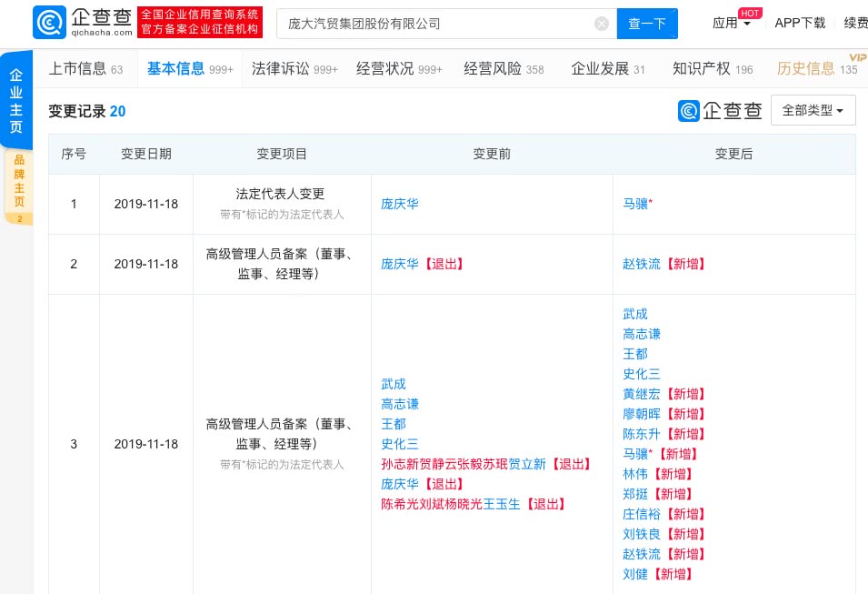Open newly added 陈东升 link
The width and height of the screenshot is (868, 594).
coord(642,434)
